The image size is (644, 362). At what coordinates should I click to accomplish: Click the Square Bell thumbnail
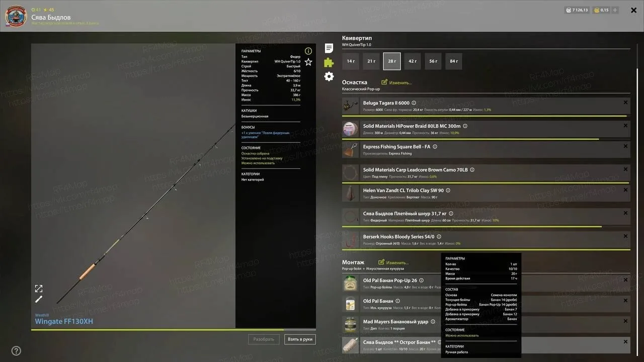(350, 150)
